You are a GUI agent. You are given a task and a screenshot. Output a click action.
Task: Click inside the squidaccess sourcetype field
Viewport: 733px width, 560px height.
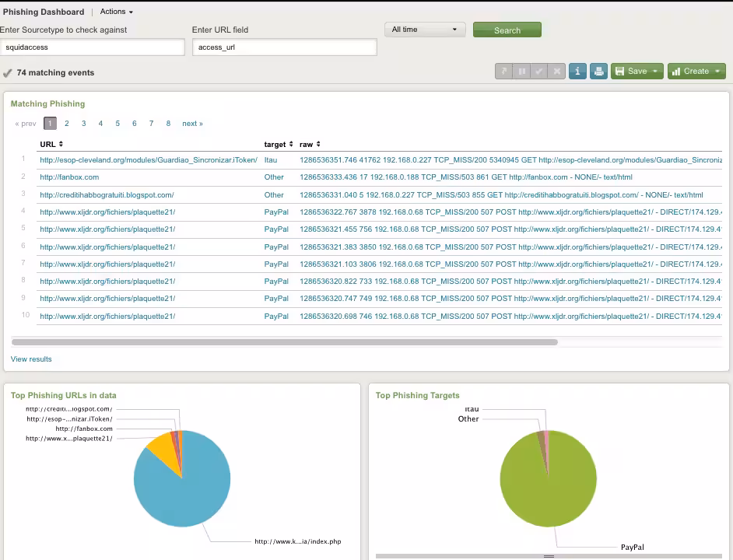pyautogui.click(x=92, y=47)
